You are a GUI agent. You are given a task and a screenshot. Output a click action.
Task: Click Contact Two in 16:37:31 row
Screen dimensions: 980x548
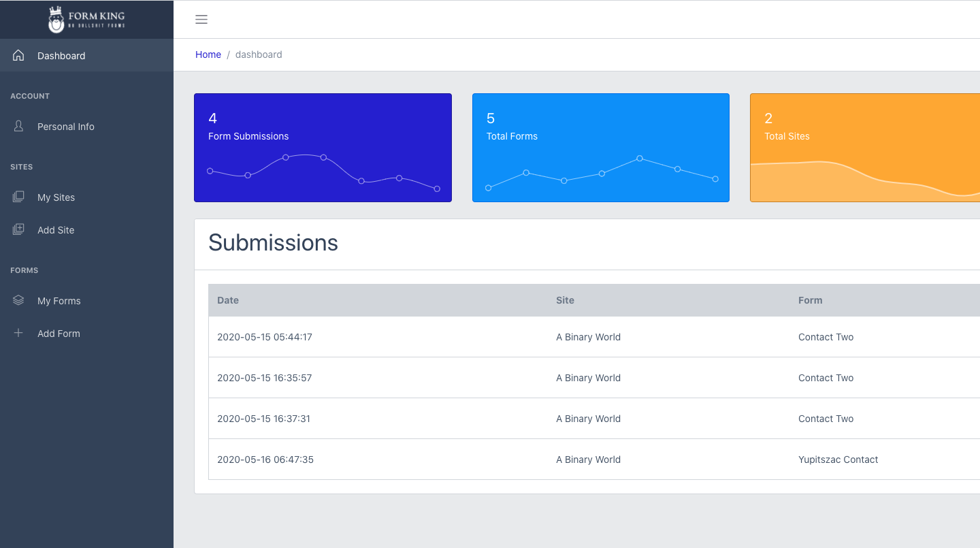tap(826, 419)
